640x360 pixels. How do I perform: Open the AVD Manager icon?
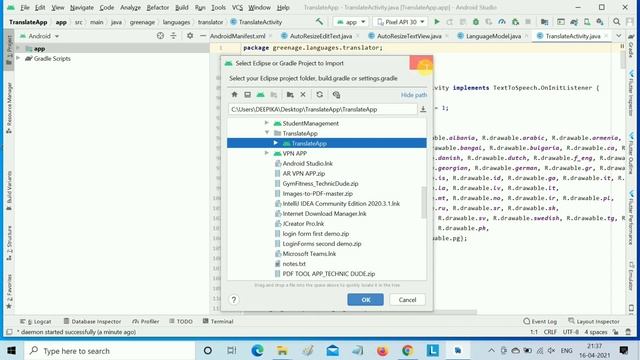[x=587, y=22]
